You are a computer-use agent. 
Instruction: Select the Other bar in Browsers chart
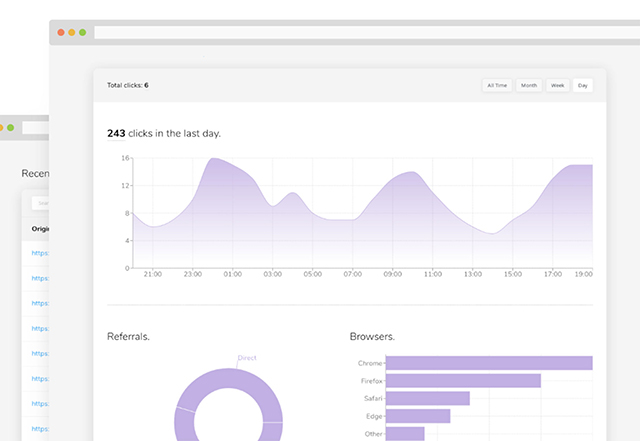click(404, 433)
